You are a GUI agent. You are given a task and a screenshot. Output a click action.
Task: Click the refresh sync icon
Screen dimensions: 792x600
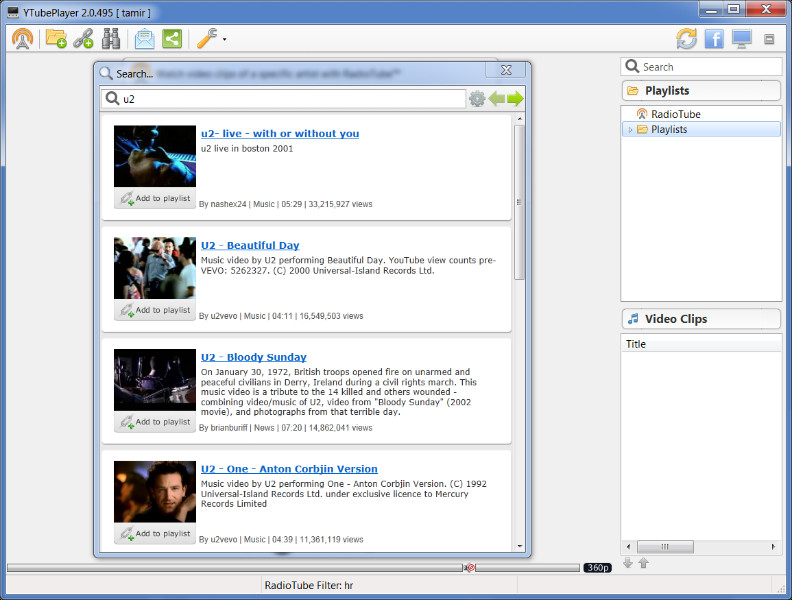pos(686,39)
